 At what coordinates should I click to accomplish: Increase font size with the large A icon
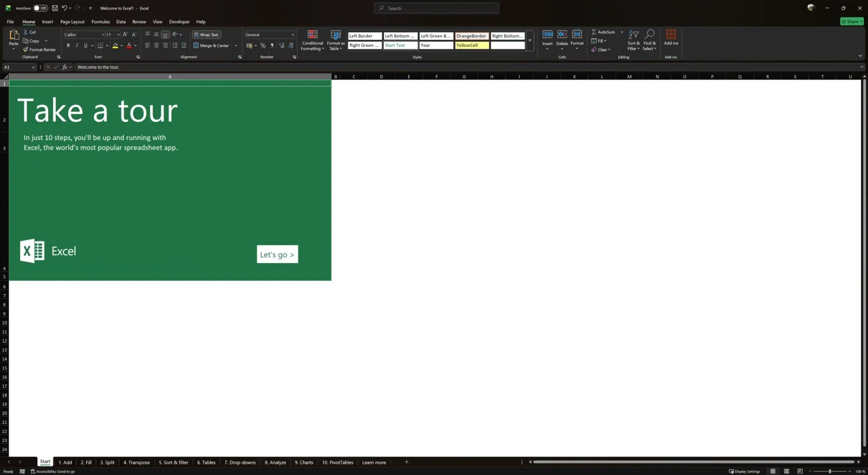(x=125, y=34)
